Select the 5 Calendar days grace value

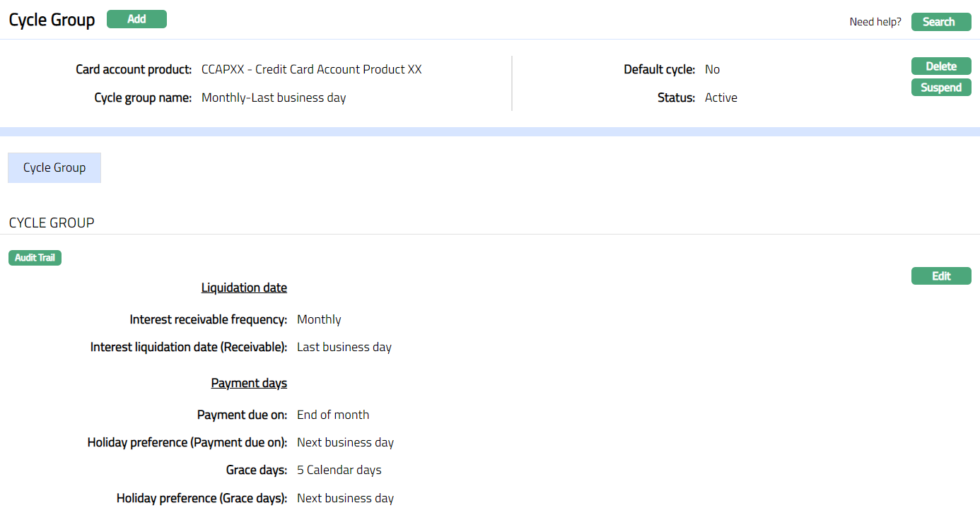[339, 470]
